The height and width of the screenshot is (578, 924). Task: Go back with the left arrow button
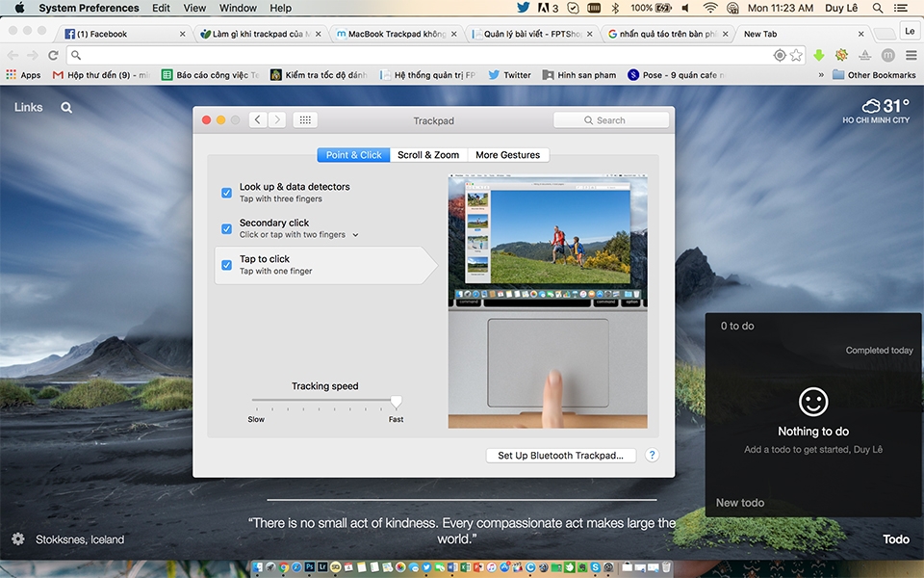click(258, 119)
